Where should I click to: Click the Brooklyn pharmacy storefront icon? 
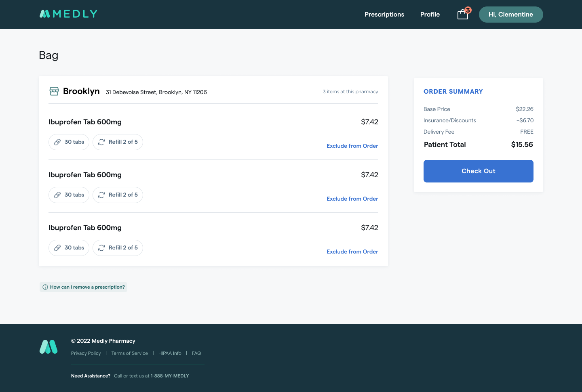pyautogui.click(x=54, y=91)
